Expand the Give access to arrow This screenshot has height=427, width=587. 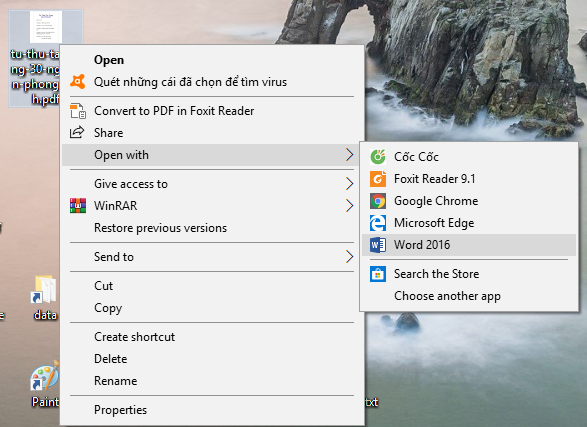[349, 183]
